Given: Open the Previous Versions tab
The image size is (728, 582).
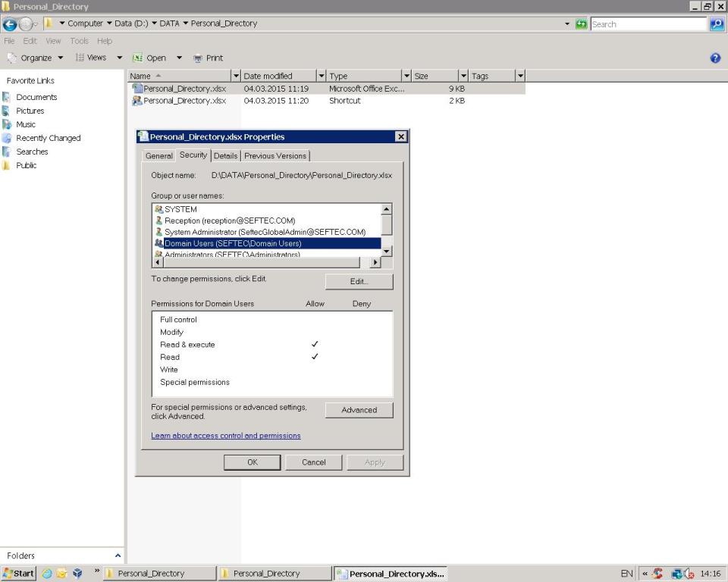Looking at the screenshot, I should 275,156.
